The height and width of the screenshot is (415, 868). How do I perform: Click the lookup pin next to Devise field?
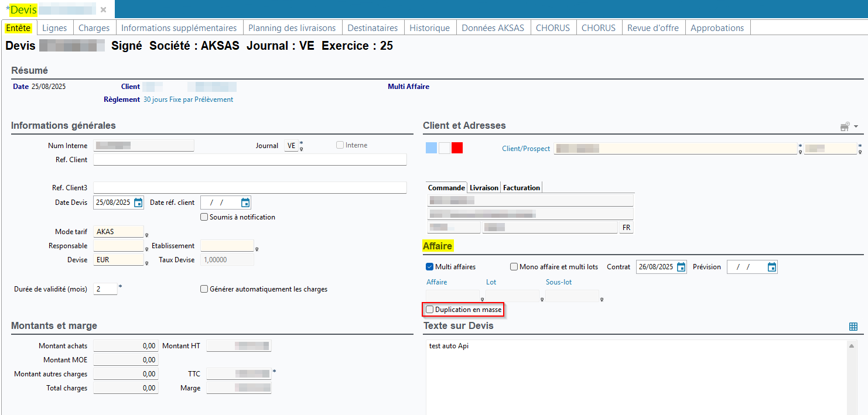click(x=146, y=263)
